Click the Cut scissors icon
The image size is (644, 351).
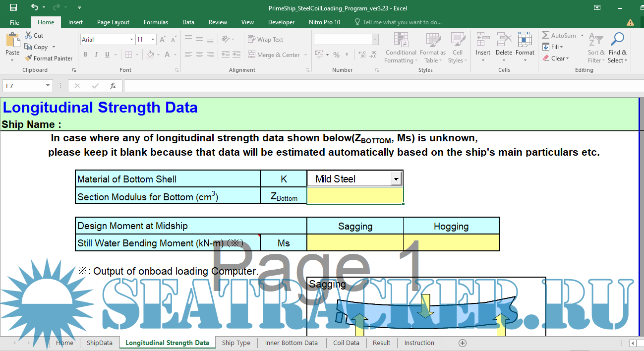(28, 36)
